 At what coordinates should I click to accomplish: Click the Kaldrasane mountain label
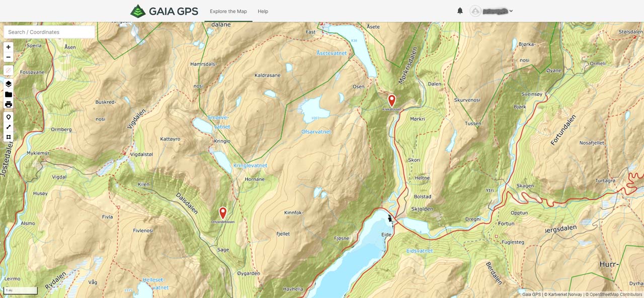(268, 75)
